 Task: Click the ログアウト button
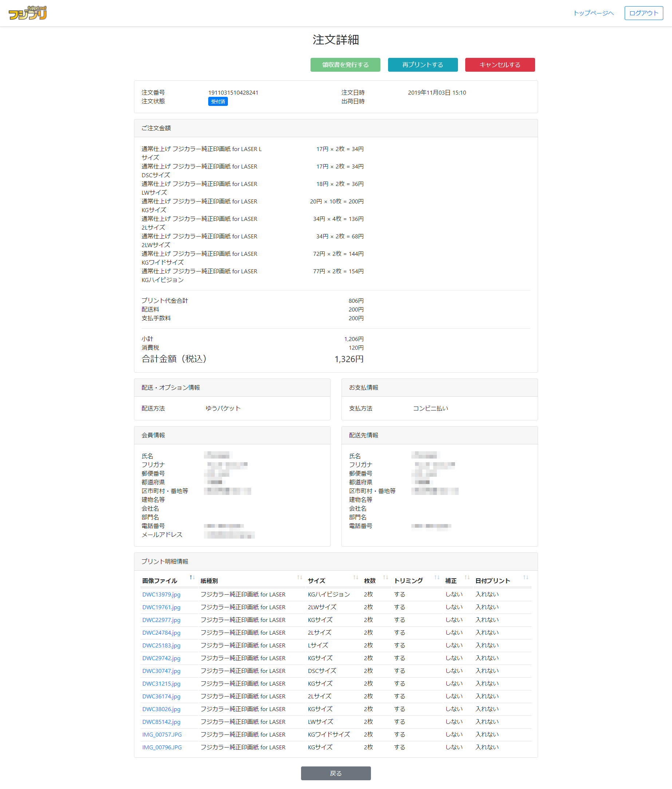[644, 13]
